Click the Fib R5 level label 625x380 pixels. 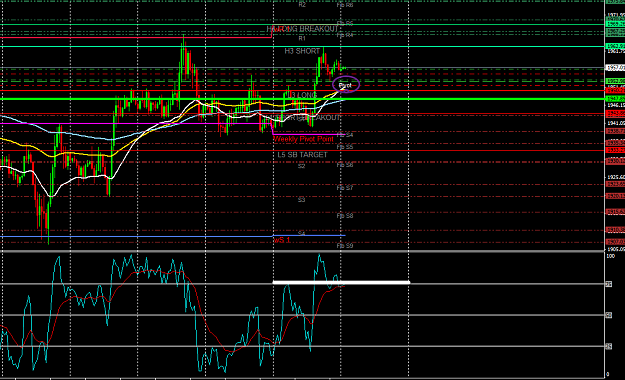point(345,23)
